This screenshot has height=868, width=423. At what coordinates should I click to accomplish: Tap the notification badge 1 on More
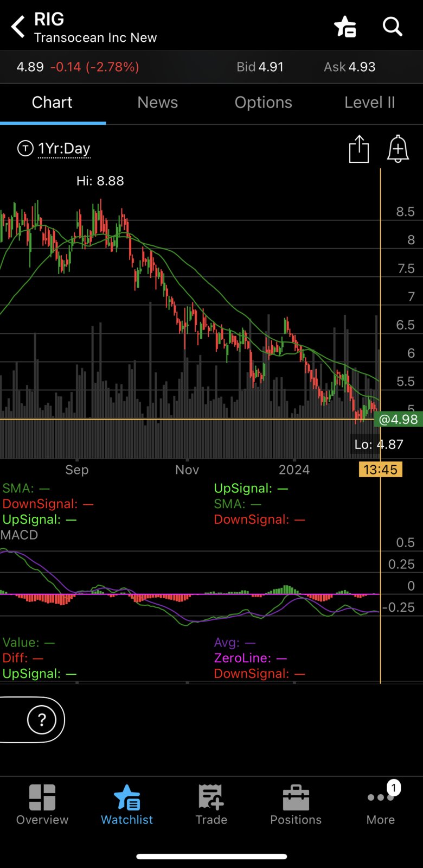(x=394, y=788)
